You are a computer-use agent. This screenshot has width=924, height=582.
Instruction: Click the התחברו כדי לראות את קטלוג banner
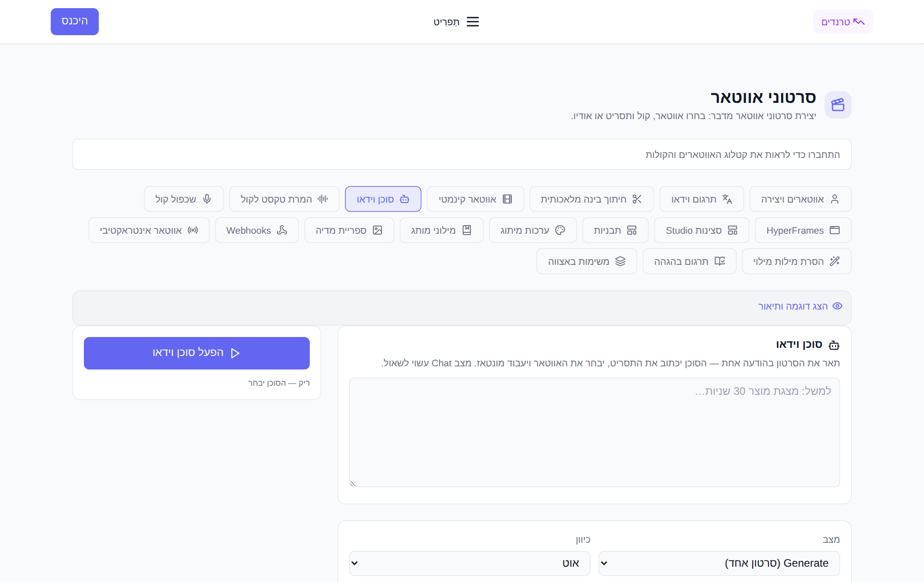(x=462, y=154)
